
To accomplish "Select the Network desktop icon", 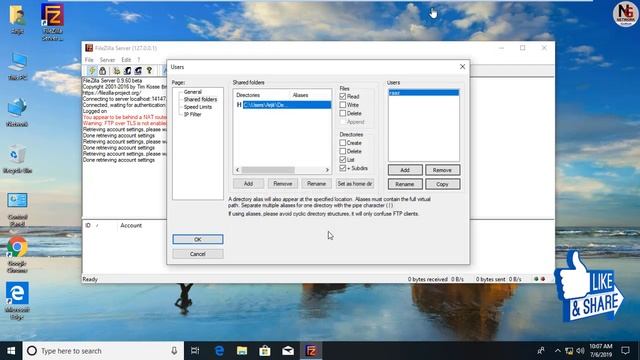I will pyautogui.click(x=17, y=112).
